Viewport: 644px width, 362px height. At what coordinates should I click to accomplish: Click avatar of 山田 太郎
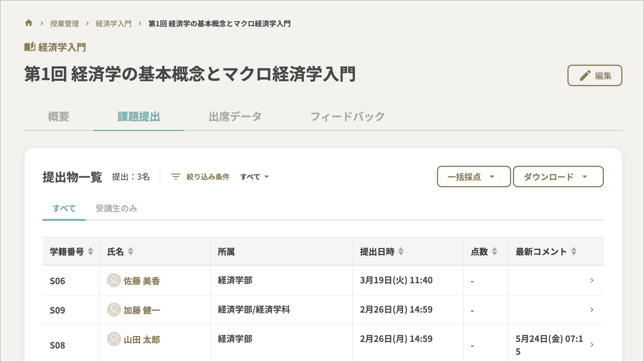coord(114,339)
